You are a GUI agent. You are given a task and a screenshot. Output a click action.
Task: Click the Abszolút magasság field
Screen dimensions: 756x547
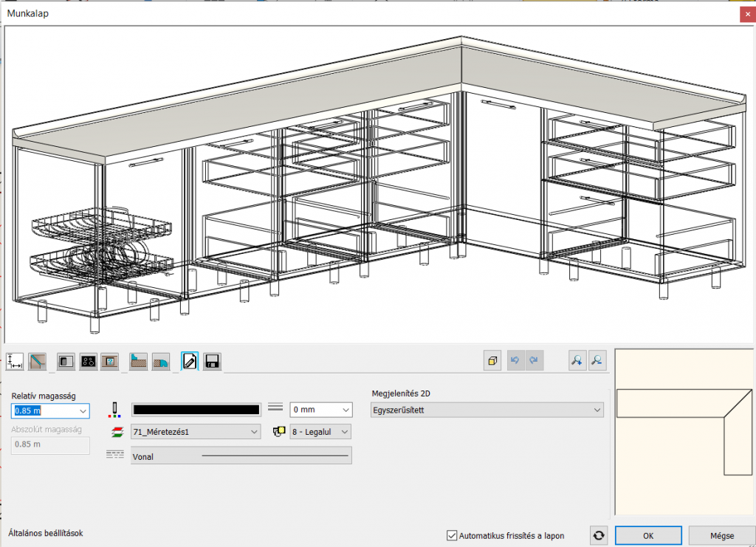[x=50, y=445]
